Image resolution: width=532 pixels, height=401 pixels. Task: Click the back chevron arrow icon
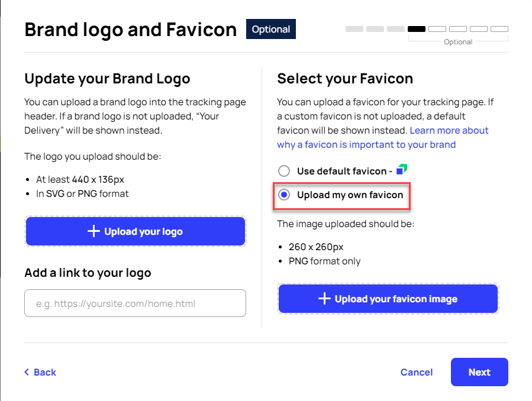click(x=26, y=372)
